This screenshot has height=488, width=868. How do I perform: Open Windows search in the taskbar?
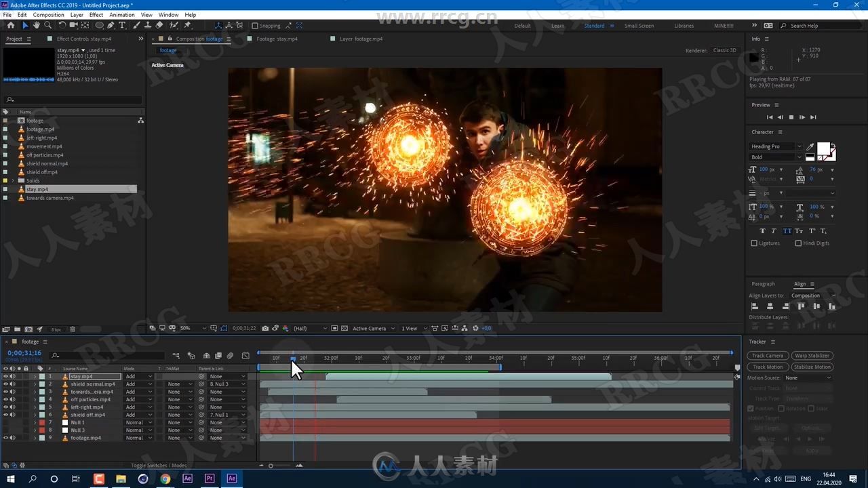33,479
